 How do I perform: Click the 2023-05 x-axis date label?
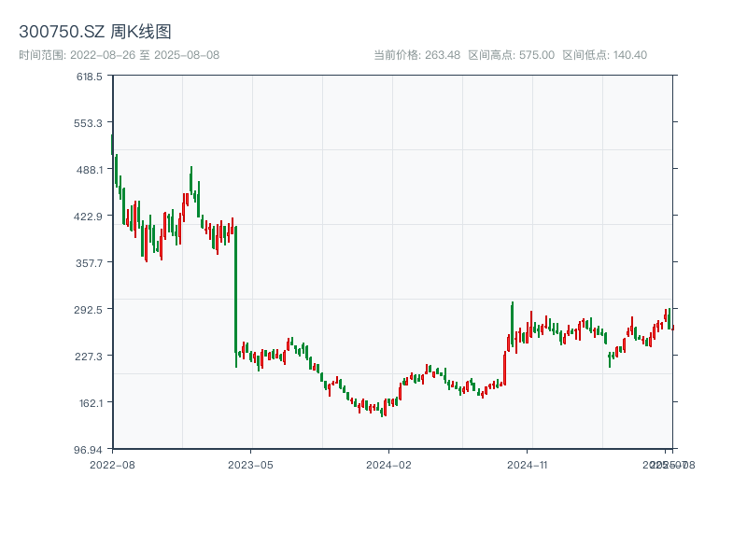[x=251, y=464]
